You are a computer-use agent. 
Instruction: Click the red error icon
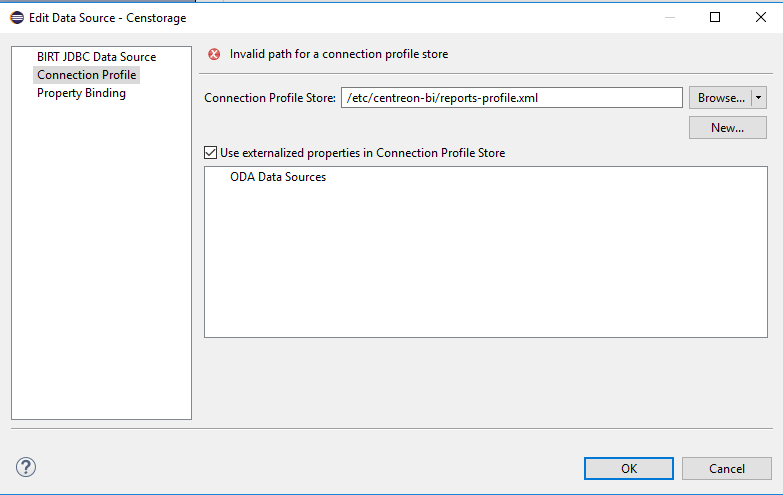tap(213, 55)
